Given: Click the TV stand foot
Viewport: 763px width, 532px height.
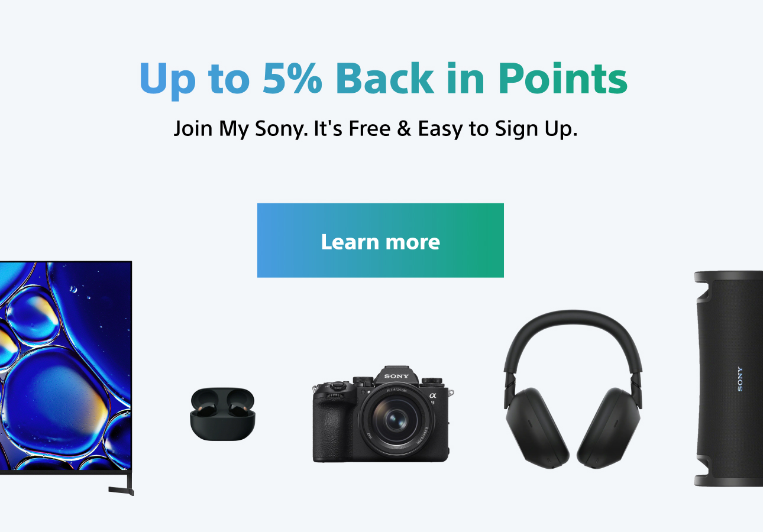Looking at the screenshot, I should pyautogui.click(x=121, y=488).
